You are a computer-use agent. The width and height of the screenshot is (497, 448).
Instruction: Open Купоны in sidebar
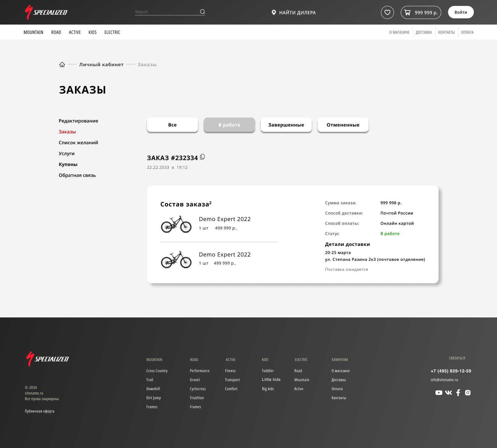point(68,164)
